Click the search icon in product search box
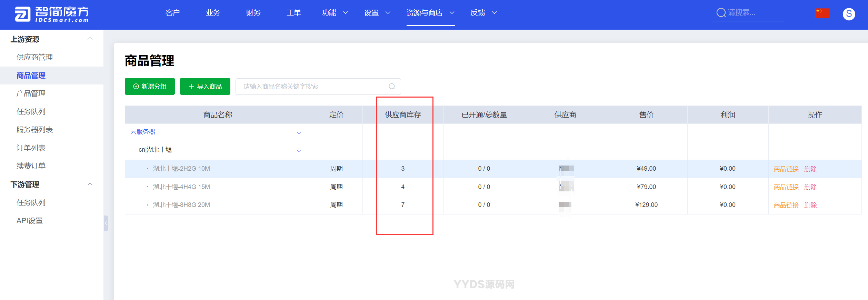This screenshot has width=868, height=300. (x=392, y=87)
